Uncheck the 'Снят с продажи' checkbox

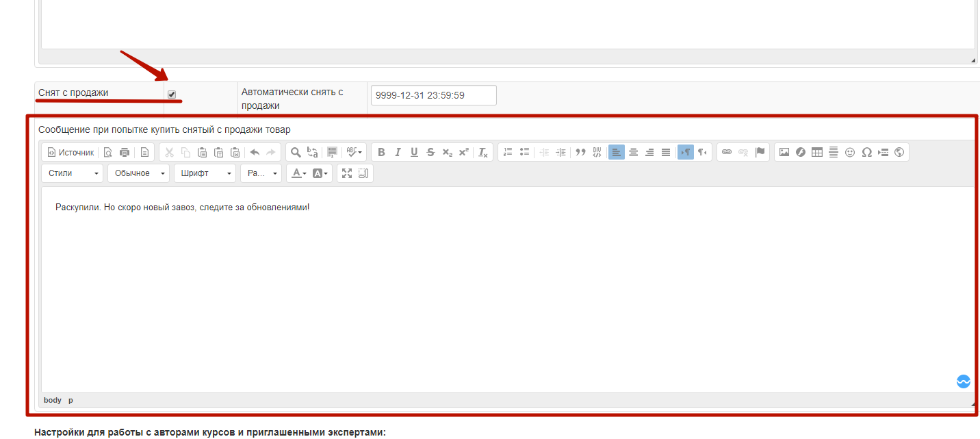point(172,95)
